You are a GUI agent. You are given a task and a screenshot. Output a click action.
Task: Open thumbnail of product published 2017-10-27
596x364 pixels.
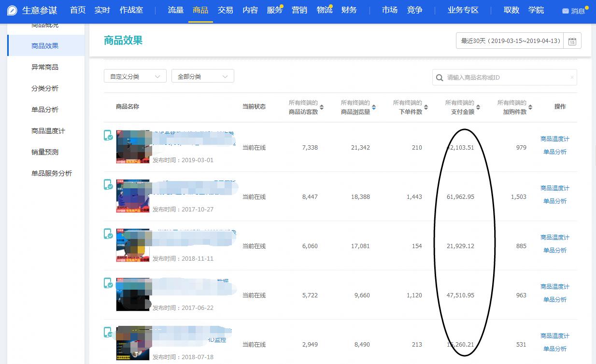click(133, 196)
